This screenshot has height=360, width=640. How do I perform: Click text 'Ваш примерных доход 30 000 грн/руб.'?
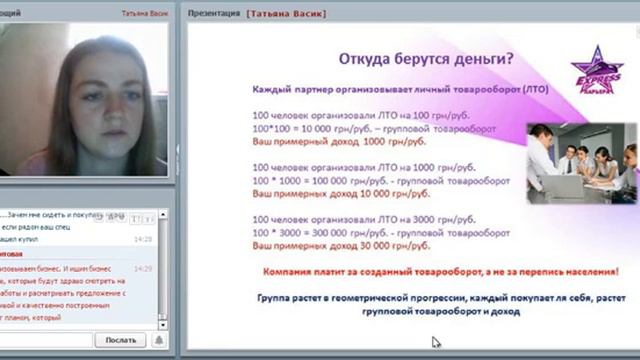tap(341, 246)
